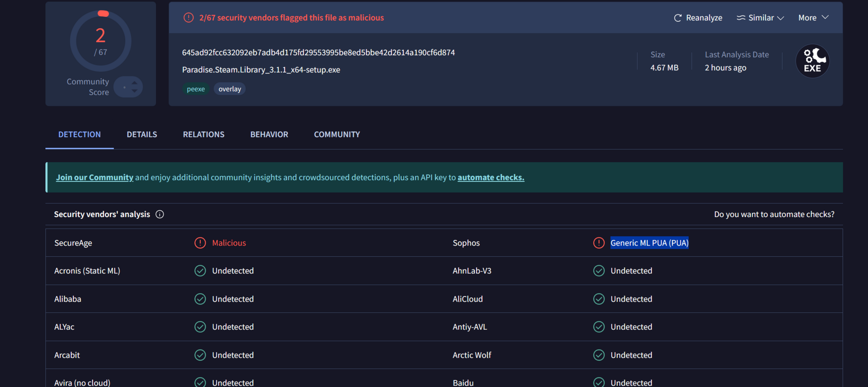The image size is (868, 387).
Task: Click the overlay tag
Action: point(230,89)
